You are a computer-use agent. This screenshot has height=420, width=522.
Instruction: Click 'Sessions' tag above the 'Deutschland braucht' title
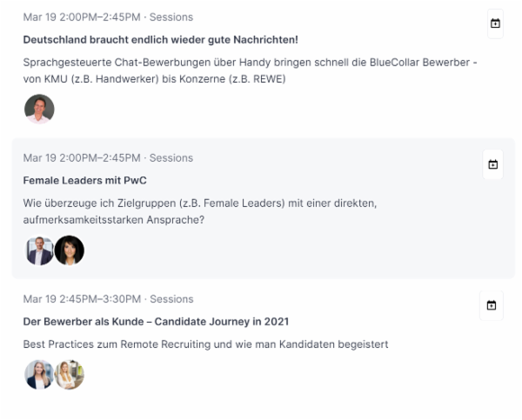(x=171, y=17)
